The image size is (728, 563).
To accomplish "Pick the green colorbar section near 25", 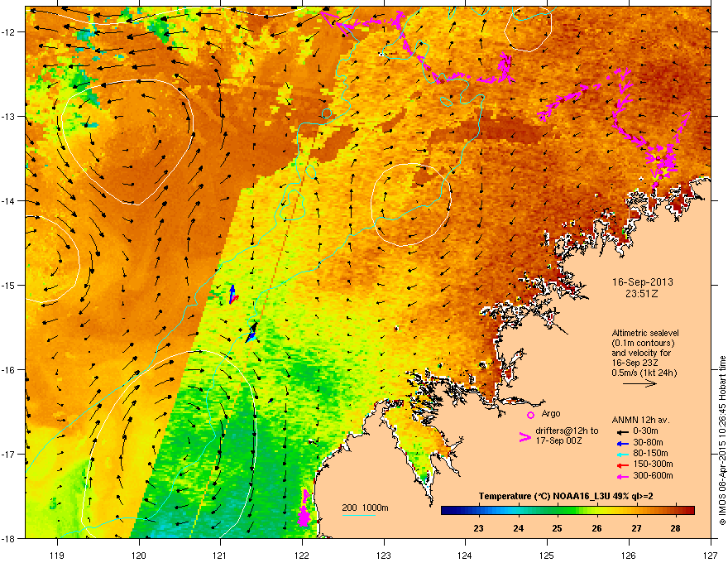I will pos(557,510).
